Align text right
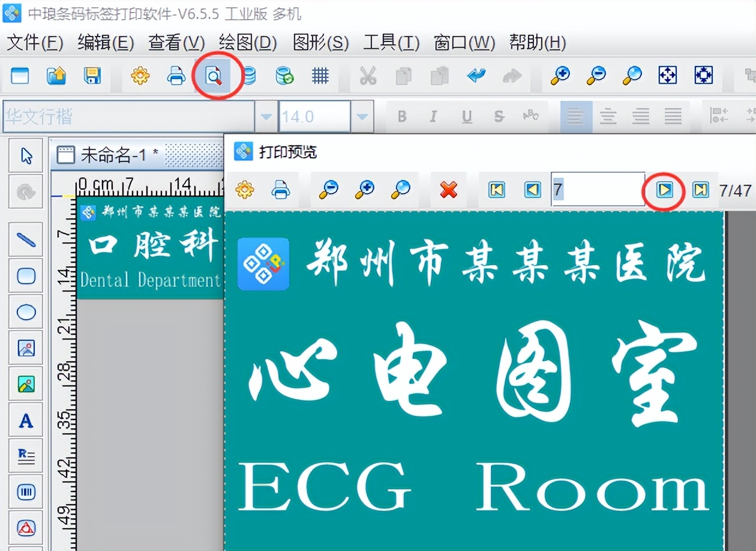This screenshot has width=756, height=551. [641, 116]
